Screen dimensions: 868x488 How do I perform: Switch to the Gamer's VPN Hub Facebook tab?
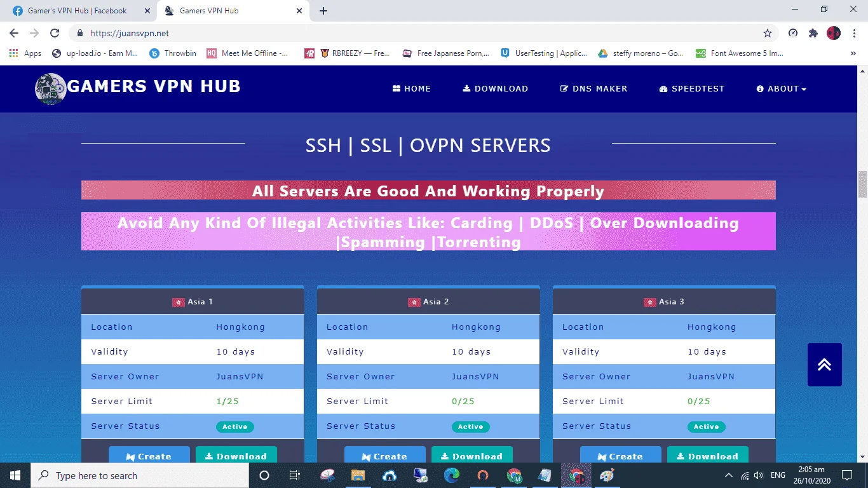click(78, 11)
